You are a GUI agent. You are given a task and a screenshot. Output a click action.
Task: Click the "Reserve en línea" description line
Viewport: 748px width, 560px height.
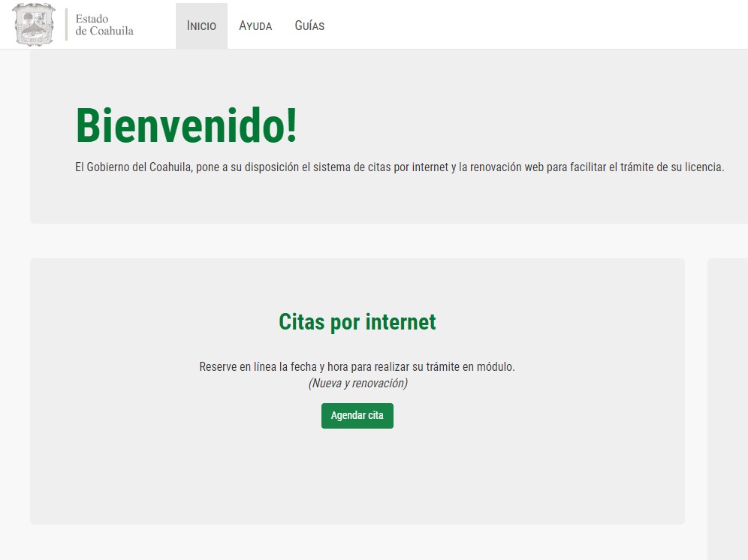[x=357, y=367]
